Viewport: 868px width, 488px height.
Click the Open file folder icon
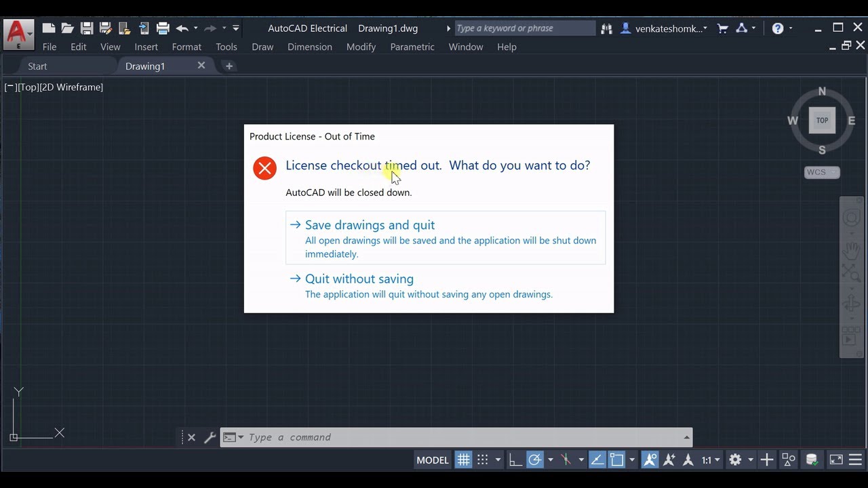pyautogui.click(x=67, y=28)
